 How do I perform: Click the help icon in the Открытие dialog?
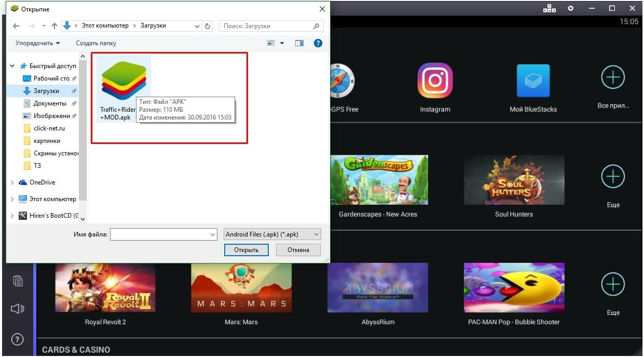(318, 43)
